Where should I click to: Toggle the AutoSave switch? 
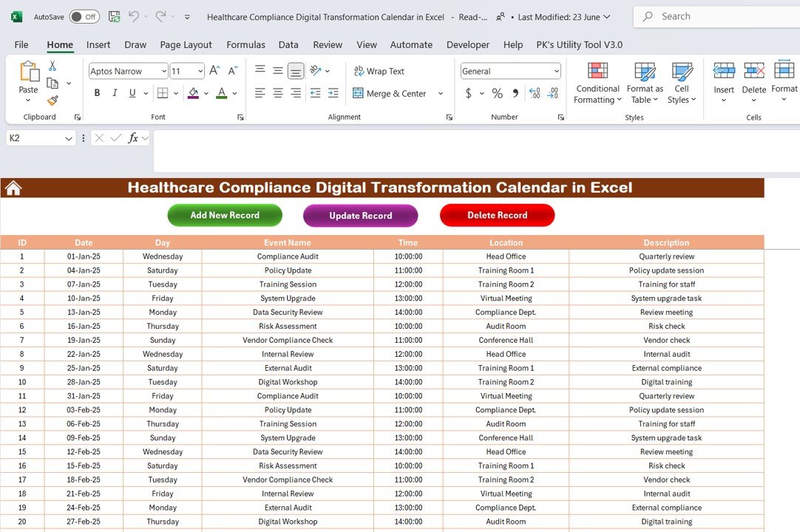(x=84, y=17)
